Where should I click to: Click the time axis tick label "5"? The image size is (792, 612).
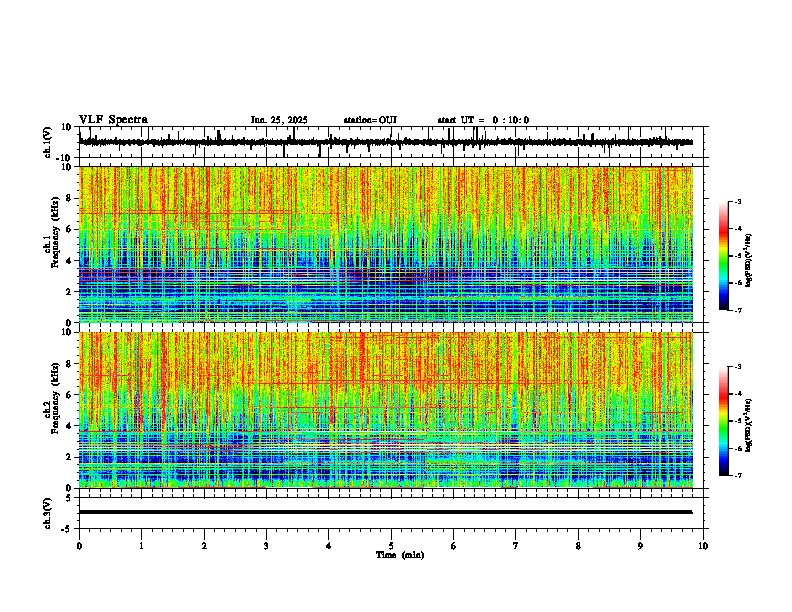click(x=391, y=546)
